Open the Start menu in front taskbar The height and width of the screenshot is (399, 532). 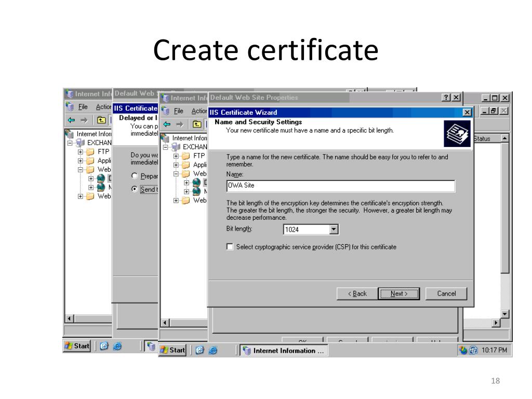[x=173, y=350]
